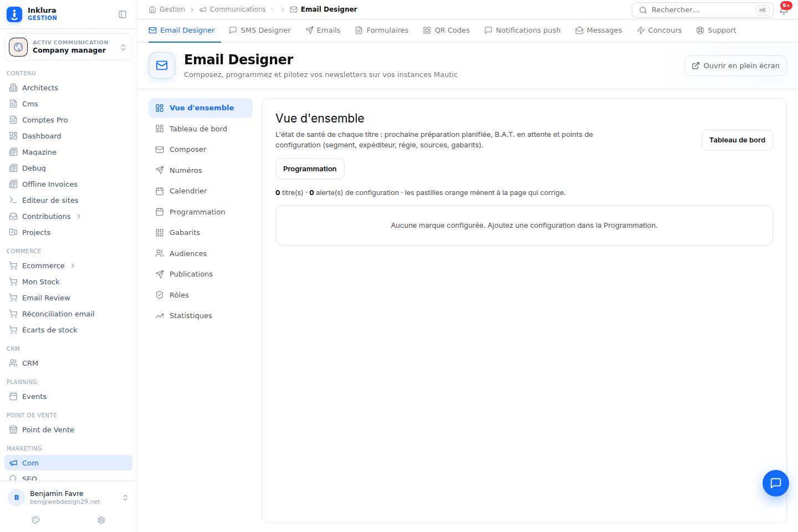Click the Email Designer envelope header icon
The width and height of the screenshot is (798, 532).
tap(162, 65)
